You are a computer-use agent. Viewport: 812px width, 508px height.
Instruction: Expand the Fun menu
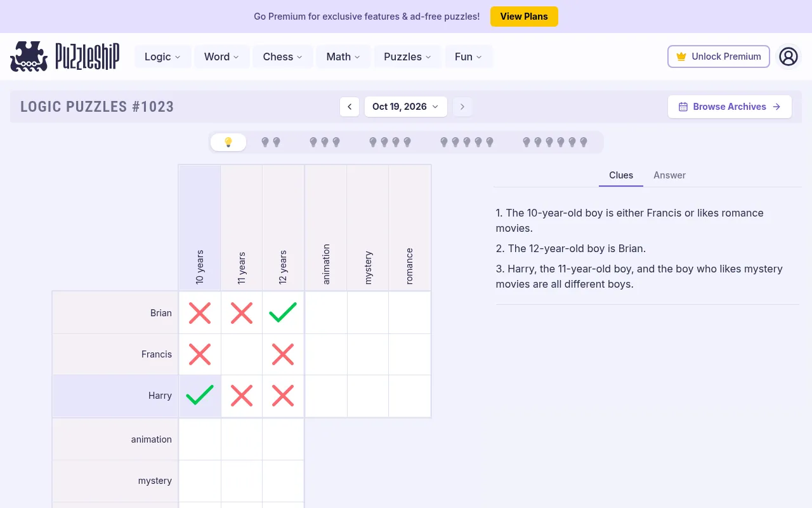pos(469,57)
